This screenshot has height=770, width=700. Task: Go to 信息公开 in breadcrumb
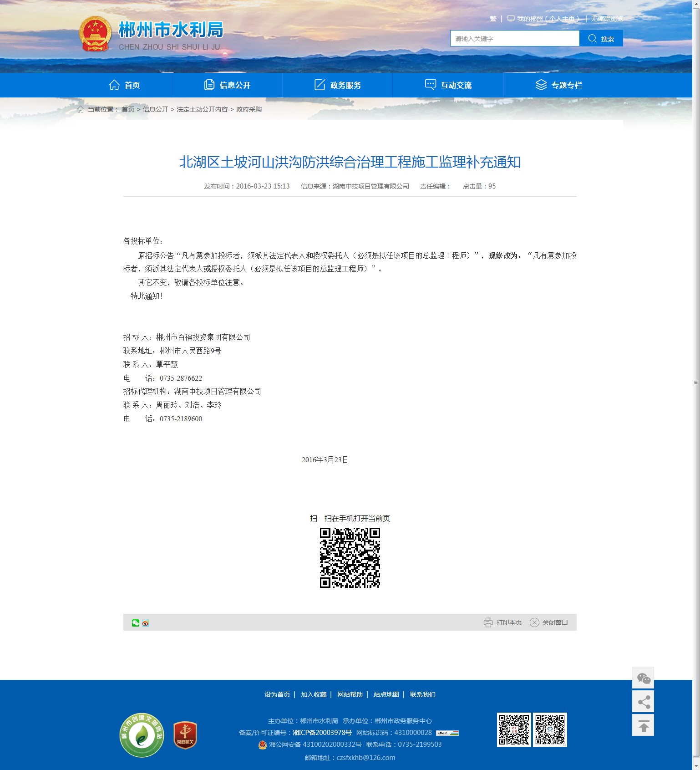156,109
